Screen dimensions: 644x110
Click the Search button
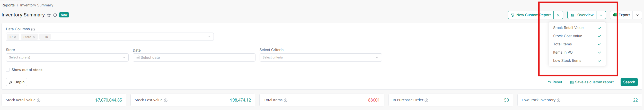629,82
